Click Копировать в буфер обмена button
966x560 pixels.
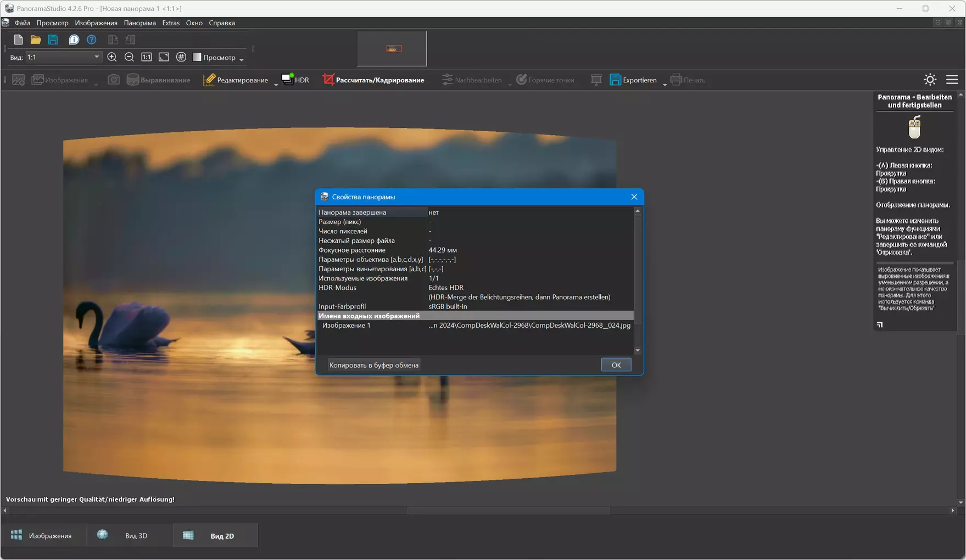click(x=374, y=365)
